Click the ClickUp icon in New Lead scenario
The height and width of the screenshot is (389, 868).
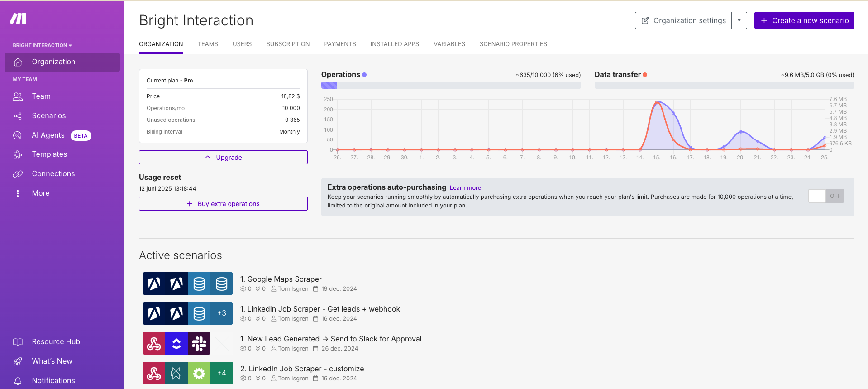tap(176, 343)
